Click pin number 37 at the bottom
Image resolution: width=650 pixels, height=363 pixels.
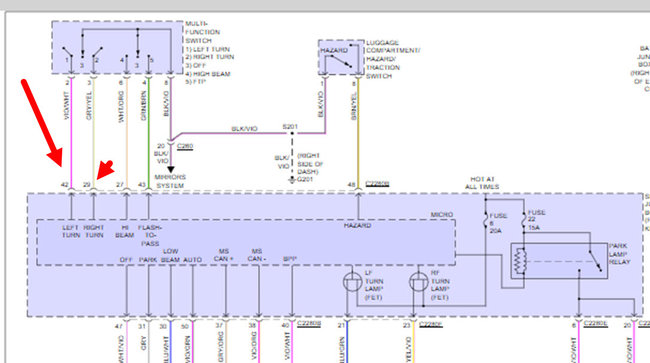pos(219,326)
